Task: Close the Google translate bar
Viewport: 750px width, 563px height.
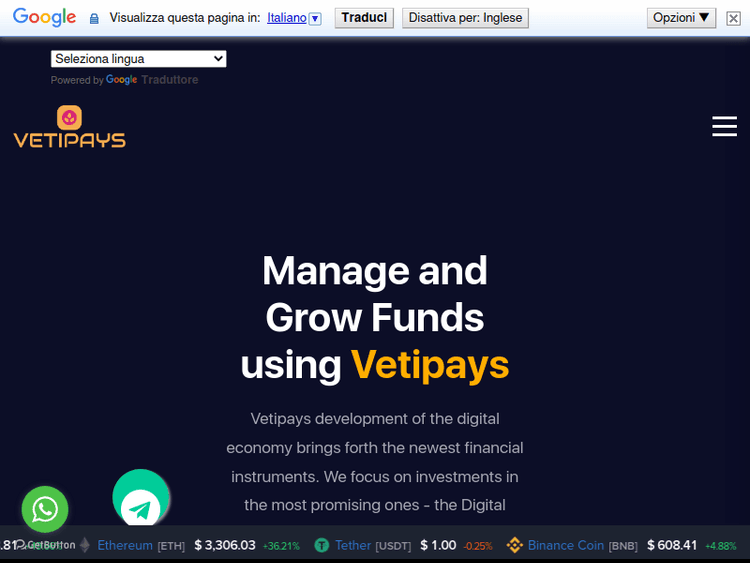Action: tap(733, 18)
